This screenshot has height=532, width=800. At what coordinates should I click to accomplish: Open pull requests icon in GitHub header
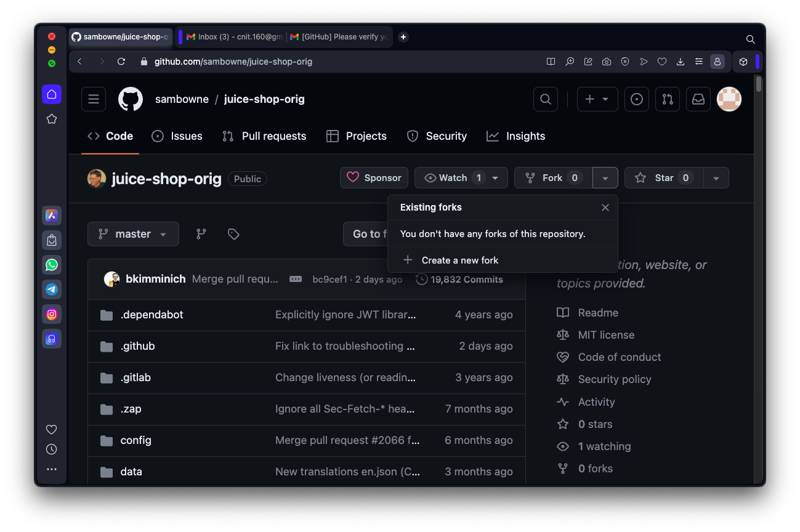(668, 99)
